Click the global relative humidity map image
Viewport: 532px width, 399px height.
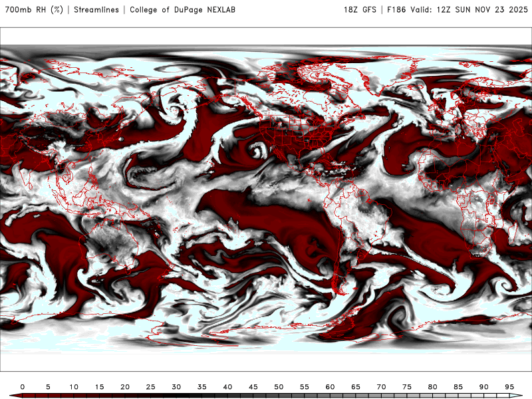coord(266,199)
